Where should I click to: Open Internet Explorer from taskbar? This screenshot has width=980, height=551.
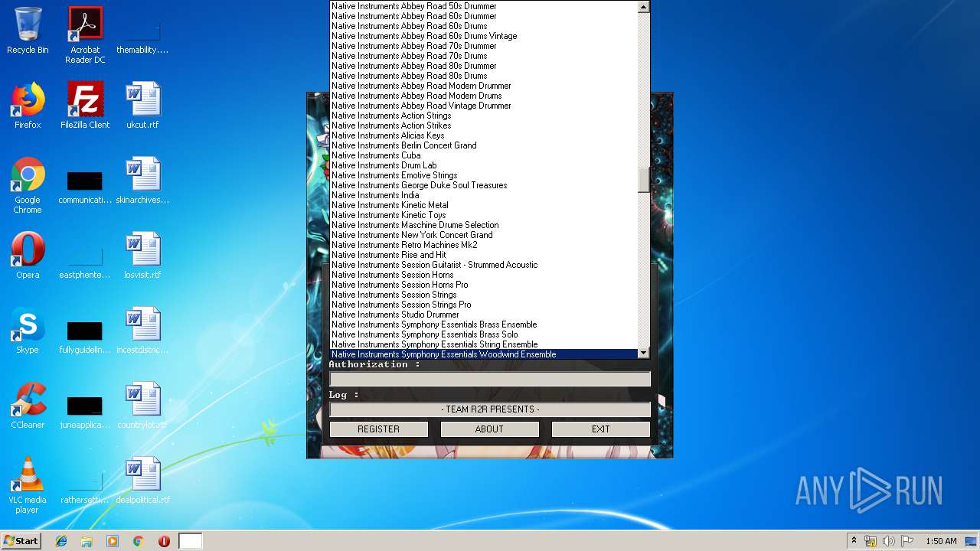click(61, 541)
